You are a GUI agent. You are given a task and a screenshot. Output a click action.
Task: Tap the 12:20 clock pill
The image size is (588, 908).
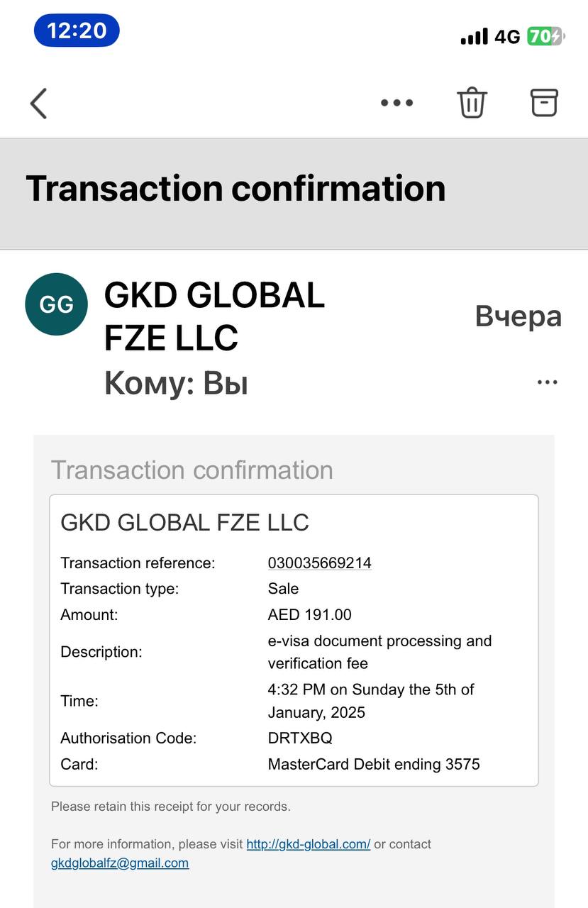coord(77,31)
